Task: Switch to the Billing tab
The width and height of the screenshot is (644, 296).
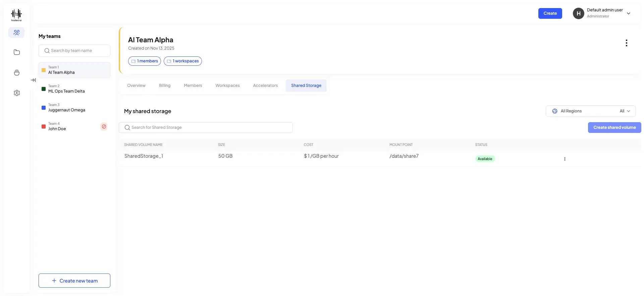Action: point(165,86)
